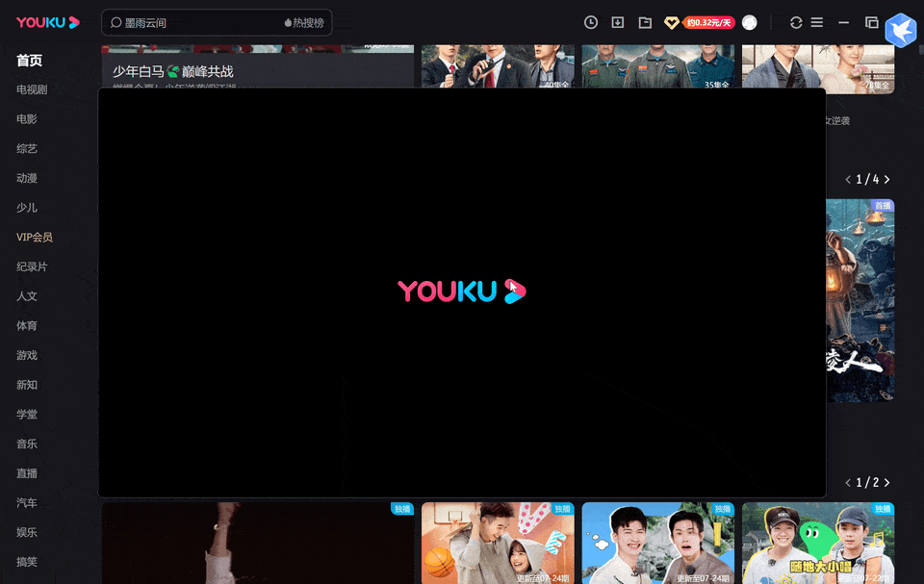Screen dimensions: 924x584
Task: Open the local files folder icon
Action: [x=645, y=22]
